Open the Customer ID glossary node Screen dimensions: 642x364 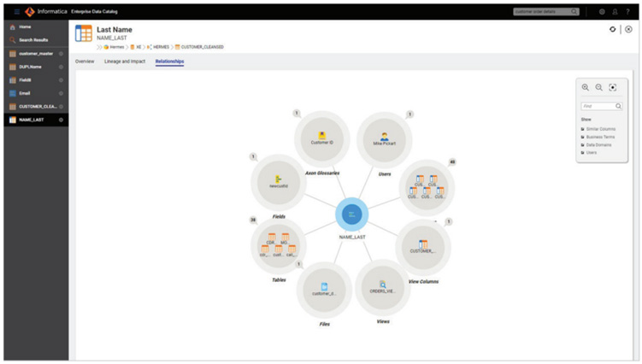point(321,138)
